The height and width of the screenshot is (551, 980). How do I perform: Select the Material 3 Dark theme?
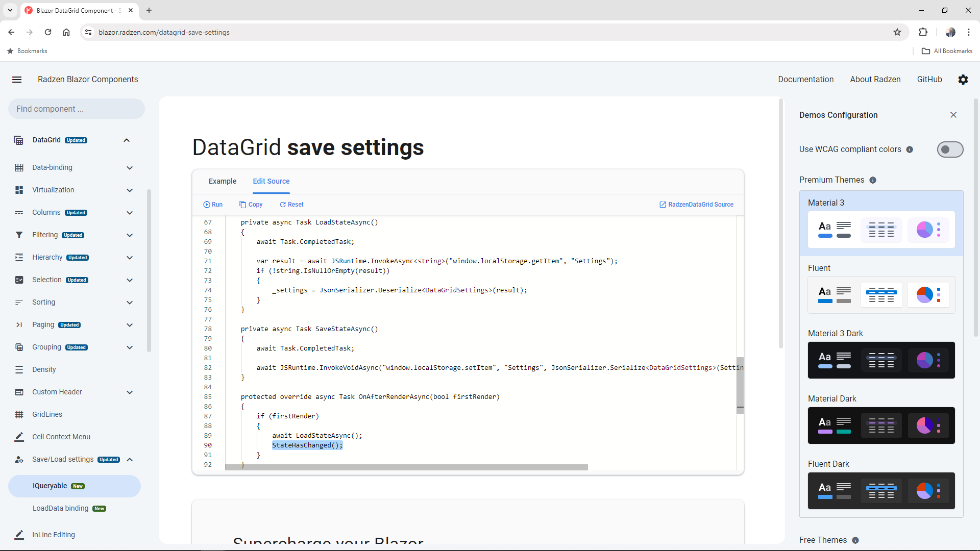pos(881,354)
